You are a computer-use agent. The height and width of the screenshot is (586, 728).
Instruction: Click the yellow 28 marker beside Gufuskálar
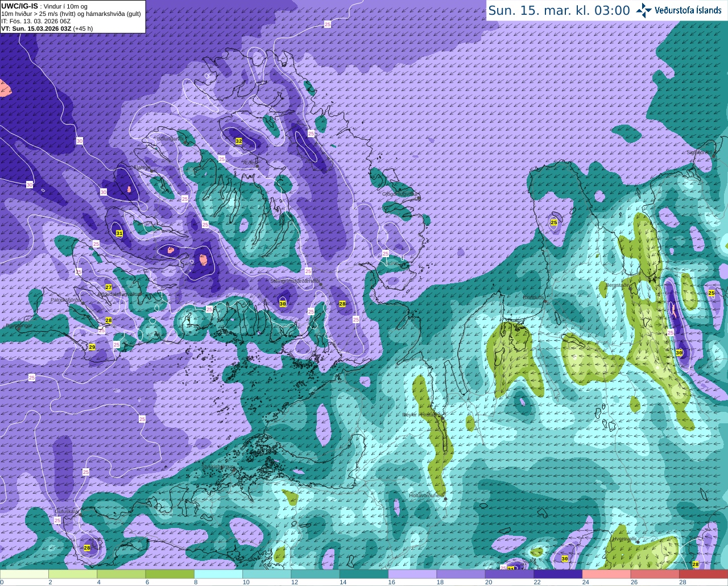[87, 548]
